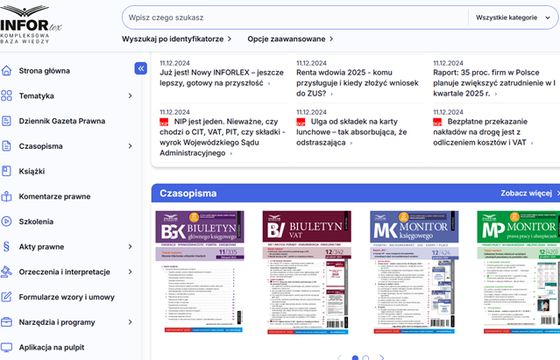Image resolution: width=560 pixels, height=360 pixels.
Task: Open Biuletyn VAT magazine cover
Action: [307, 272]
